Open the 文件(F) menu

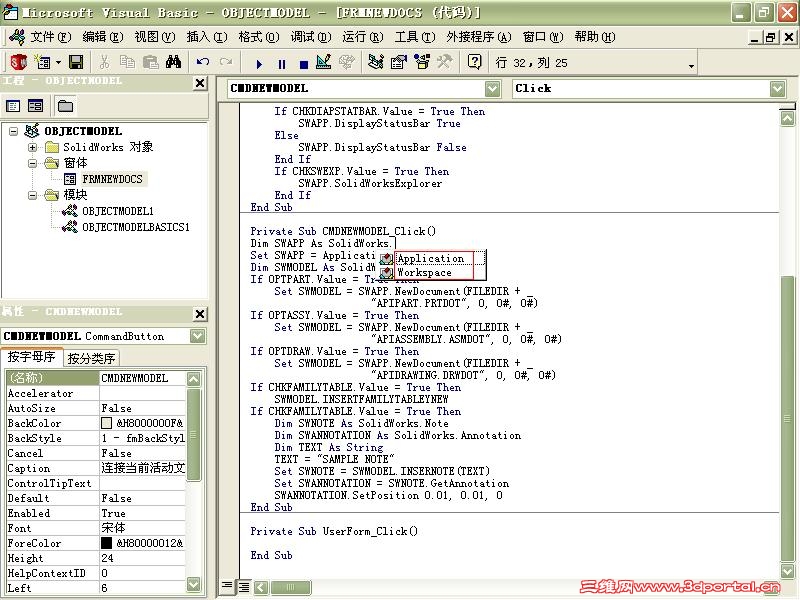coord(50,37)
